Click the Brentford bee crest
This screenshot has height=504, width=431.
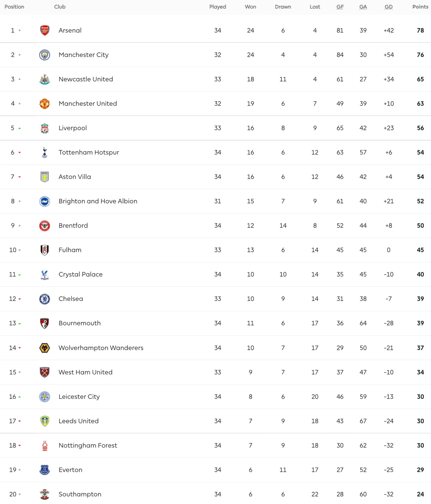45,226
